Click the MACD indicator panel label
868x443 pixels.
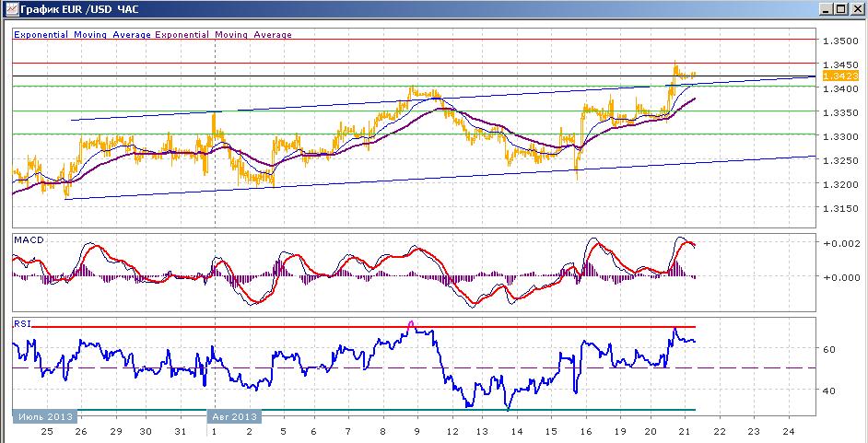[29, 240]
